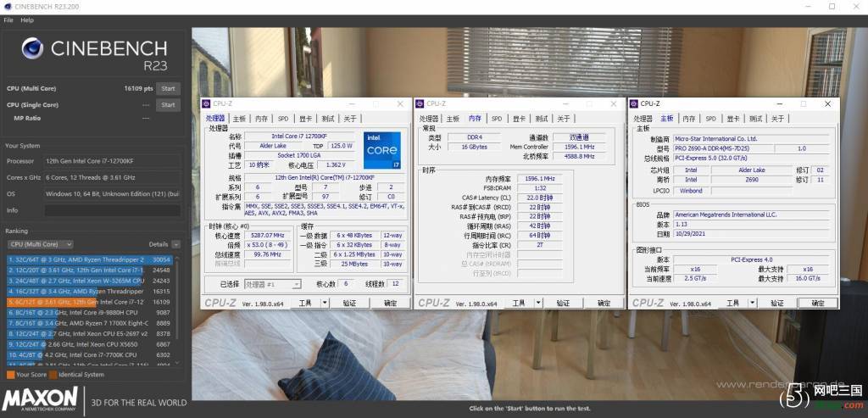The width and height of the screenshot is (868, 418).
Task: Select the 12C/20T i7 ranking row scoring 24548
Action: click(90, 270)
